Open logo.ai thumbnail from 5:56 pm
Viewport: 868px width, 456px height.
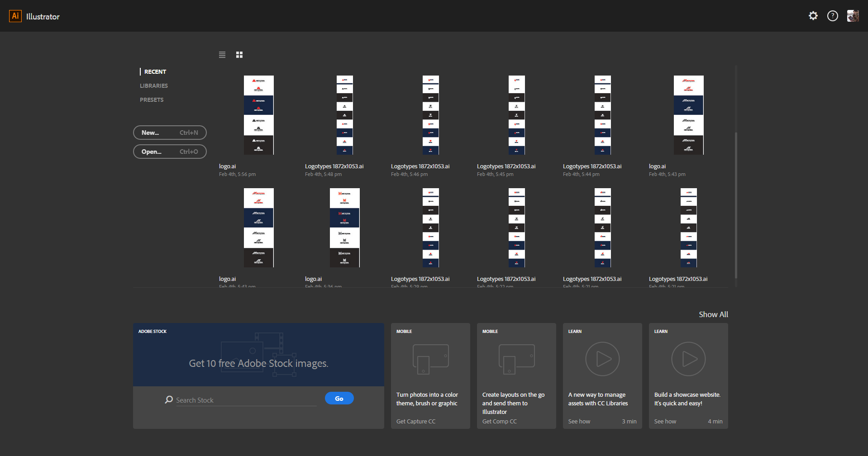pos(258,115)
